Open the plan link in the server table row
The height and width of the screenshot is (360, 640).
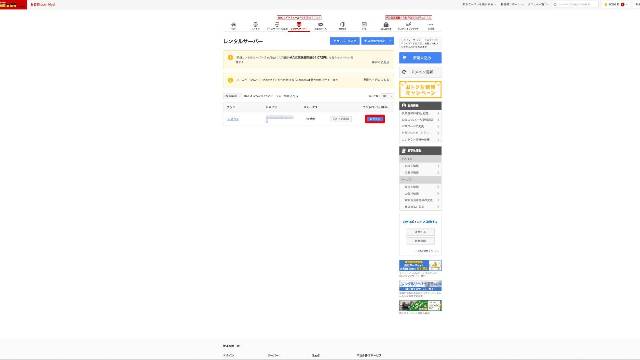tap(233, 119)
